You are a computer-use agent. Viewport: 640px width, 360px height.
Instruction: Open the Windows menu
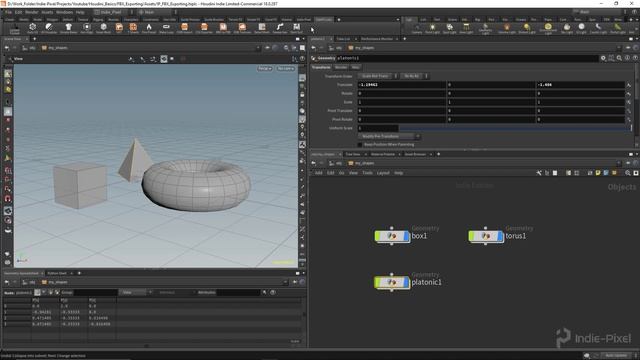point(64,12)
